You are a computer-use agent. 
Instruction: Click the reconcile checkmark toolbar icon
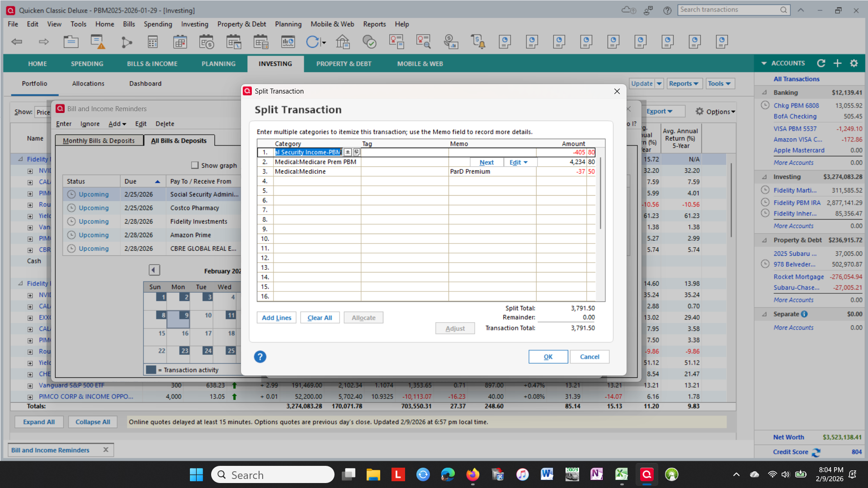coord(369,42)
